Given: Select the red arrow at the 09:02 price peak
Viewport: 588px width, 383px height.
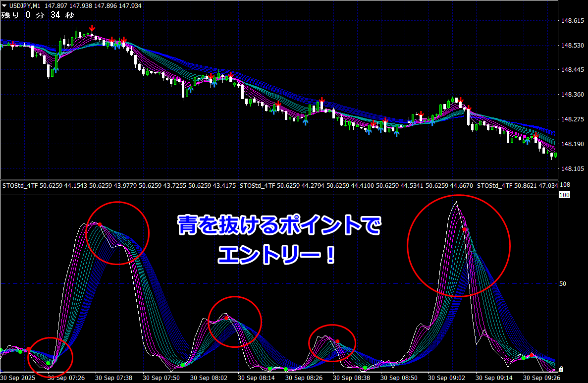Looking at the screenshot, I should click(460, 101).
